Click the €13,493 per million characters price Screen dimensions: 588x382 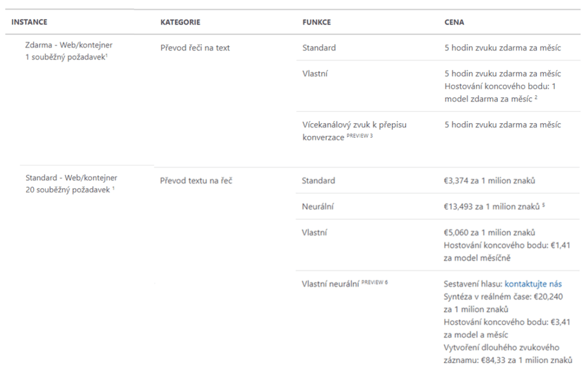click(x=488, y=206)
